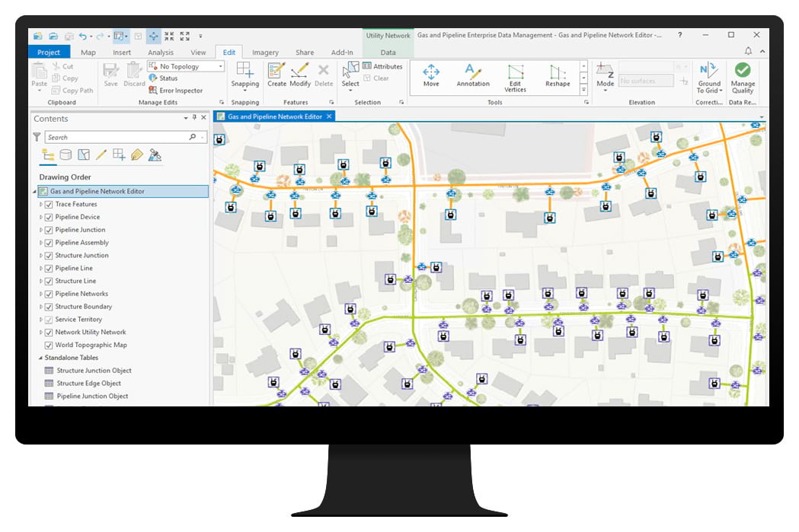Expand the Service Territory layer

41,319
